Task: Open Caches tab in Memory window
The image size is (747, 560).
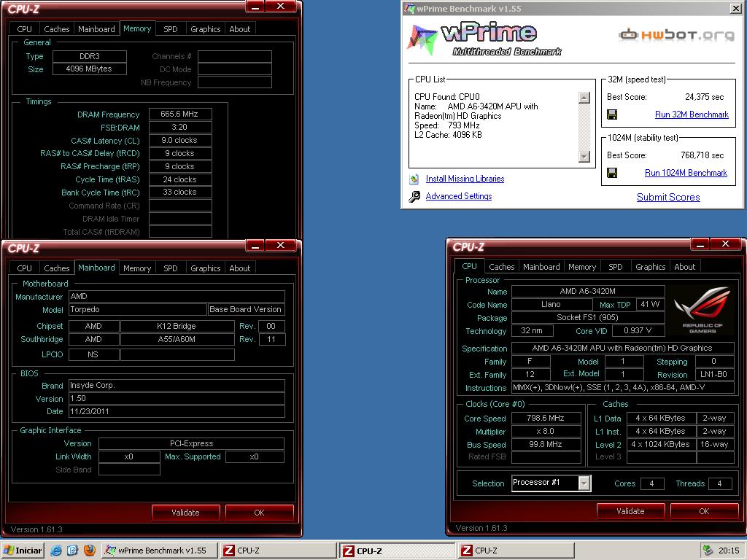Action: pyautogui.click(x=57, y=29)
